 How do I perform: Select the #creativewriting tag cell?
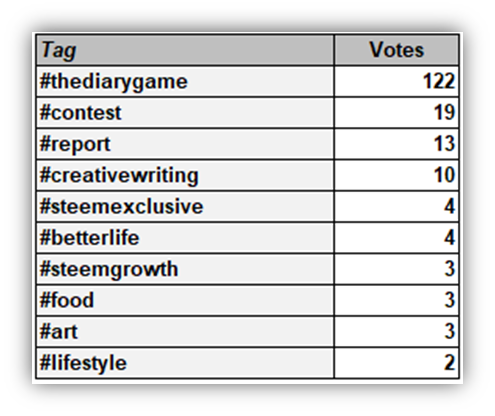point(185,175)
